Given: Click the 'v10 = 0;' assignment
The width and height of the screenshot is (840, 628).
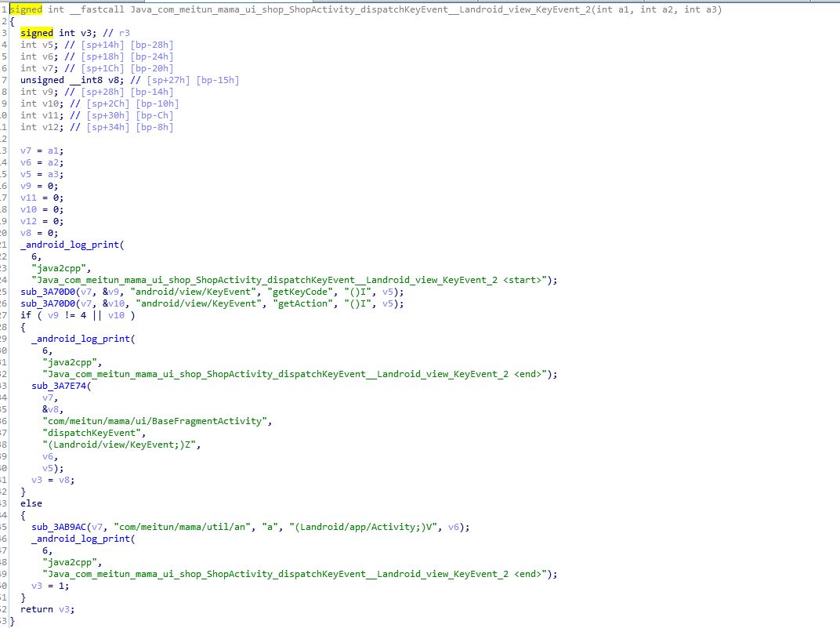Looking at the screenshot, I should point(42,209).
